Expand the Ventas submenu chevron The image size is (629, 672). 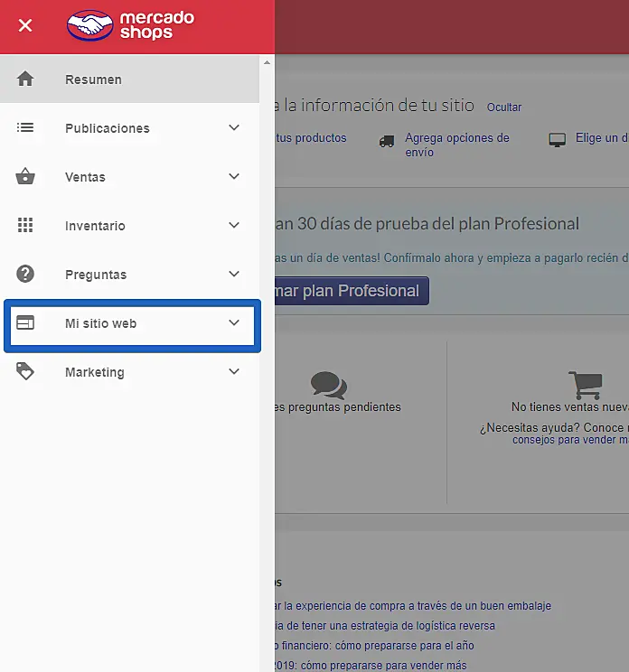coord(234,177)
